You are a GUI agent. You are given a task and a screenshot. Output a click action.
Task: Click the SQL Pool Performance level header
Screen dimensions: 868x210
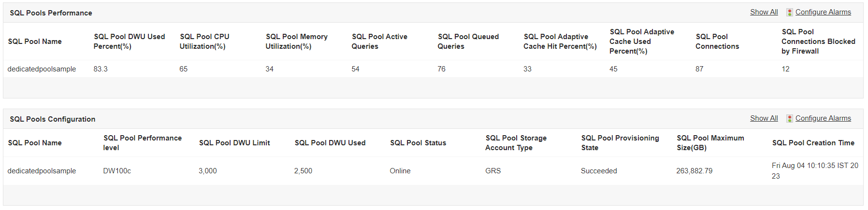142,143
